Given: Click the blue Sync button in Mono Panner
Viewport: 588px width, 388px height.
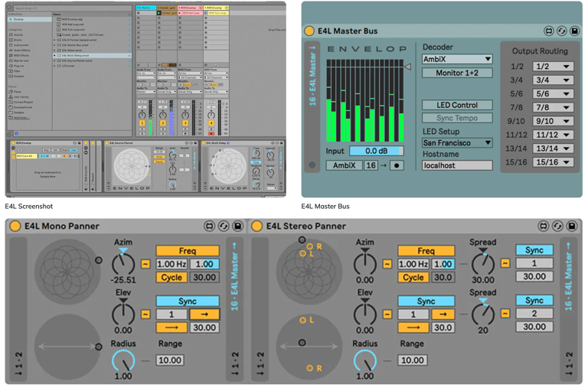Looking at the screenshot, I should [x=188, y=301].
